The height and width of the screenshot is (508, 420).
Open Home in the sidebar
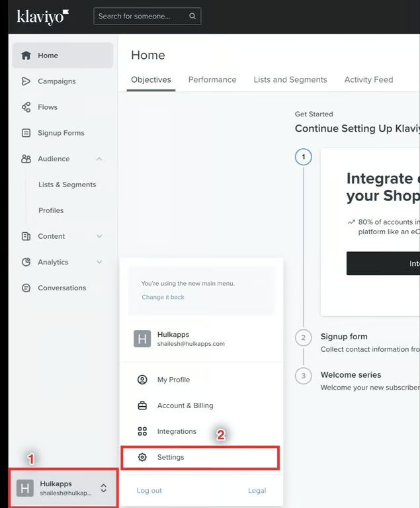(x=63, y=56)
